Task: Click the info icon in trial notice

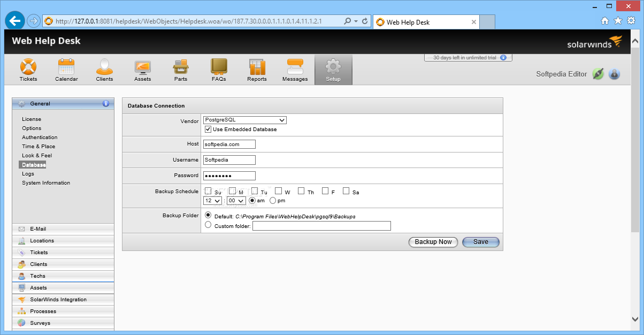Action: pyautogui.click(x=503, y=57)
